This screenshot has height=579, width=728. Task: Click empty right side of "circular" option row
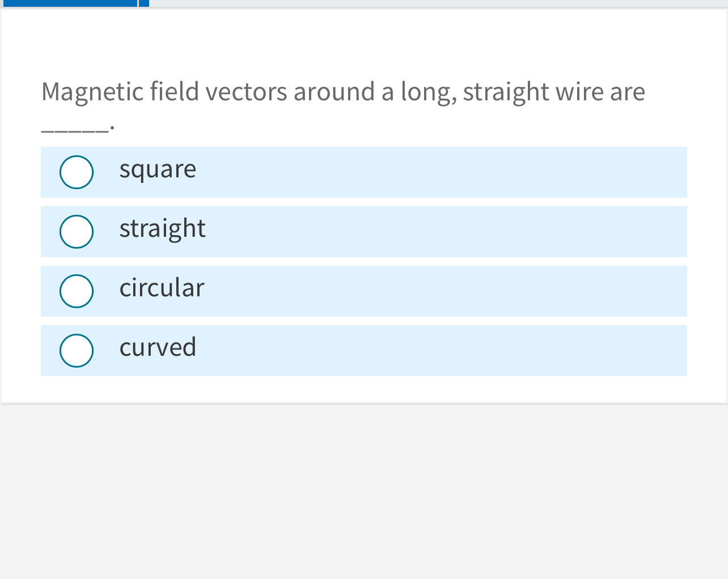click(510, 291)
